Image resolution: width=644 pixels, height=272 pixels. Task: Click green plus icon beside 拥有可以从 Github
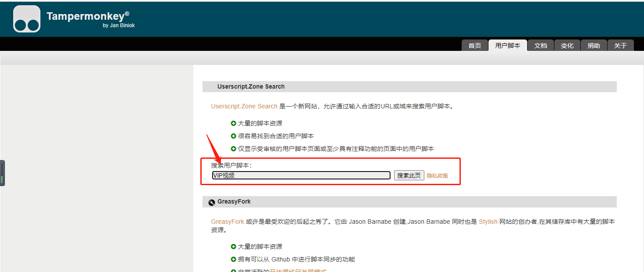(233, 259)
